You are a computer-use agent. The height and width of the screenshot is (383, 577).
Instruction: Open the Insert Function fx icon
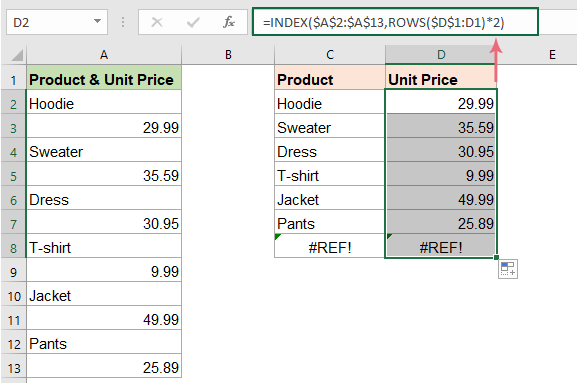tap(229, 22)
